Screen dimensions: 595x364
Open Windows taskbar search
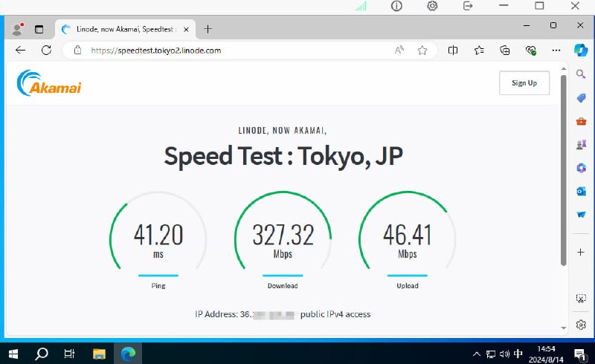click(x=42, y=354)
